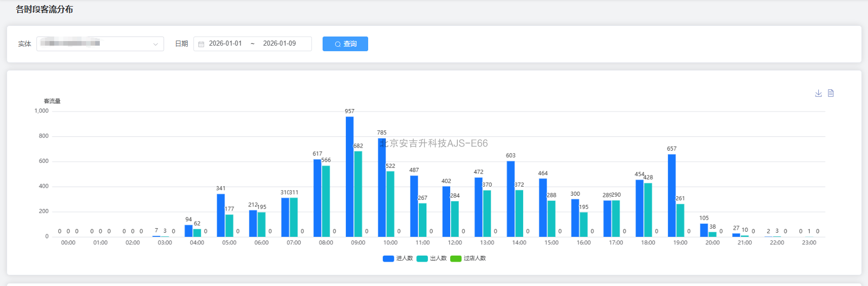Open start date picker showing 2026-01-01
868x286 pixels.
pyautogui.click(x=225, y=44)
